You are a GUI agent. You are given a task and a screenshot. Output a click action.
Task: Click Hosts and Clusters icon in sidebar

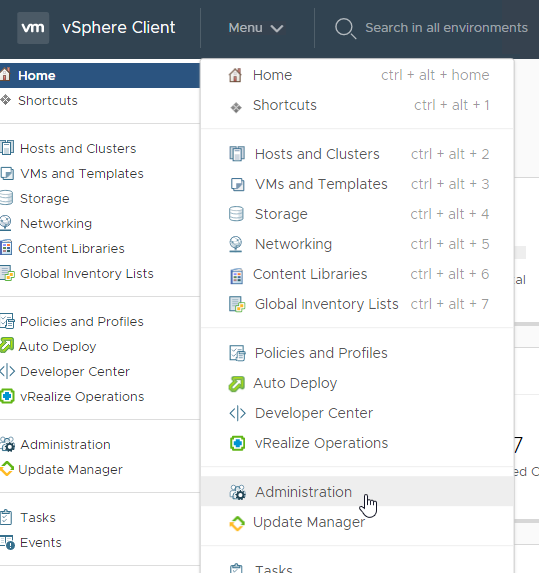[x=7, y=148]
